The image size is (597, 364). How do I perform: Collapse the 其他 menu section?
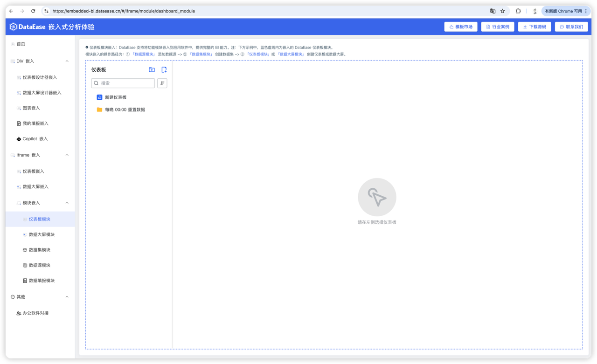(x=67, y=297)
